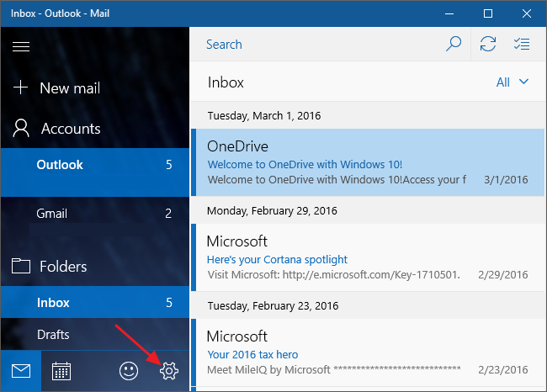Expand the All filter dropdown
The width and height of the screenshot is (547, 392).
pos(512,82)
